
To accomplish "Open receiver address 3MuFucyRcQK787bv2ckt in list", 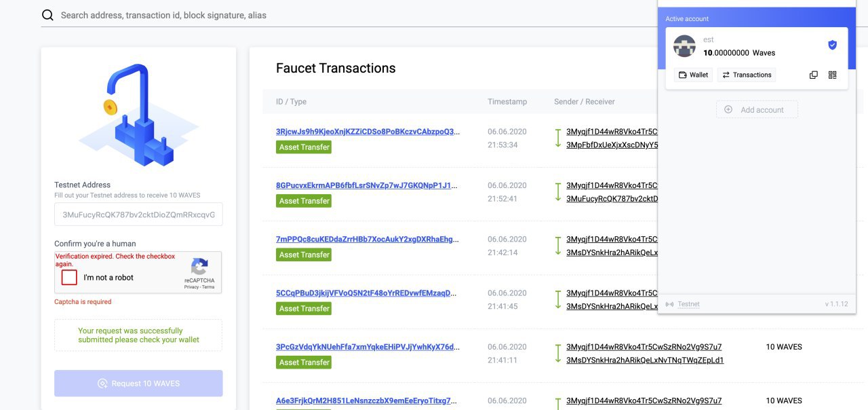I will coord(612,198).
